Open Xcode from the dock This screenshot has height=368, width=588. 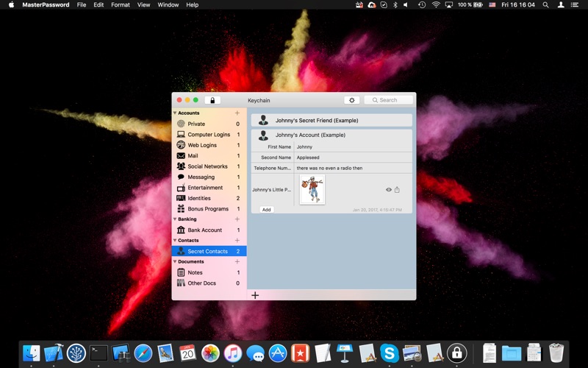pyautogui.click(x=54, y=353)
